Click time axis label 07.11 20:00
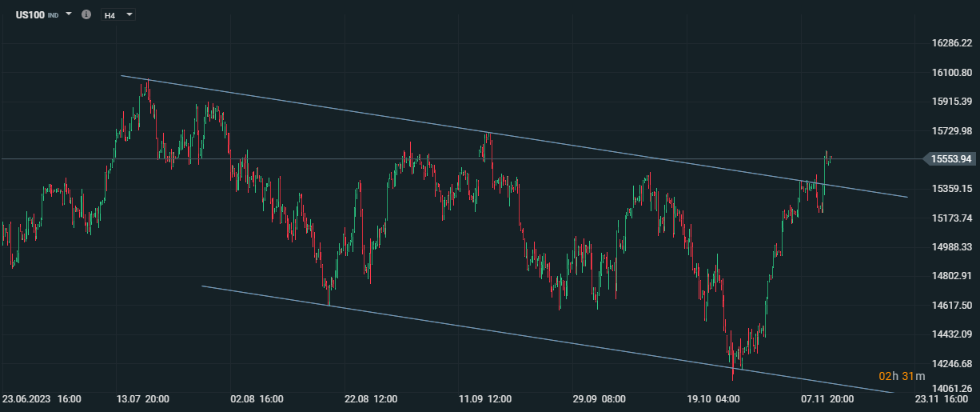 [827, 398]
